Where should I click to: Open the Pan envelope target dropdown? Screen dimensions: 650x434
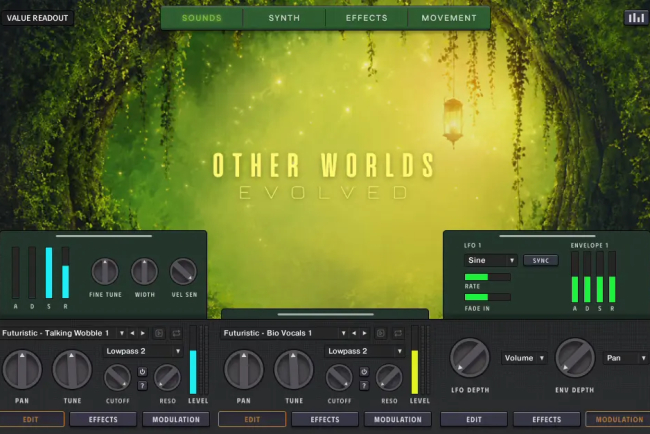tap(626, 358)
